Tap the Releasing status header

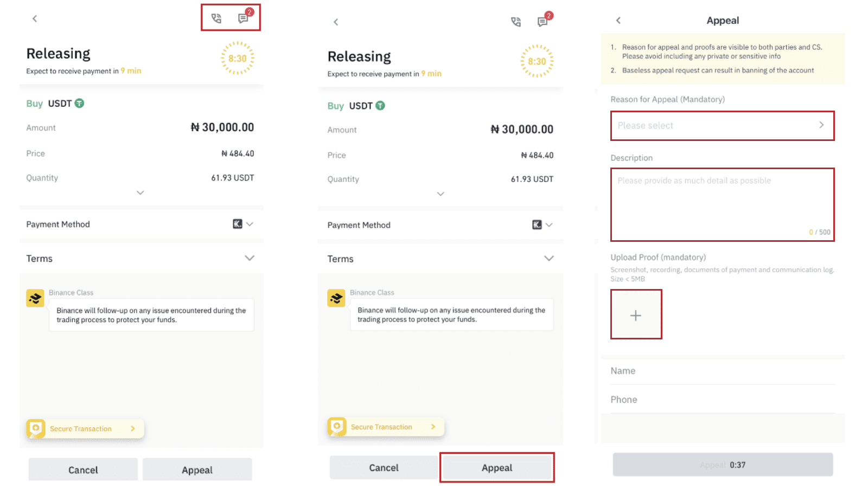click(58, 53)
